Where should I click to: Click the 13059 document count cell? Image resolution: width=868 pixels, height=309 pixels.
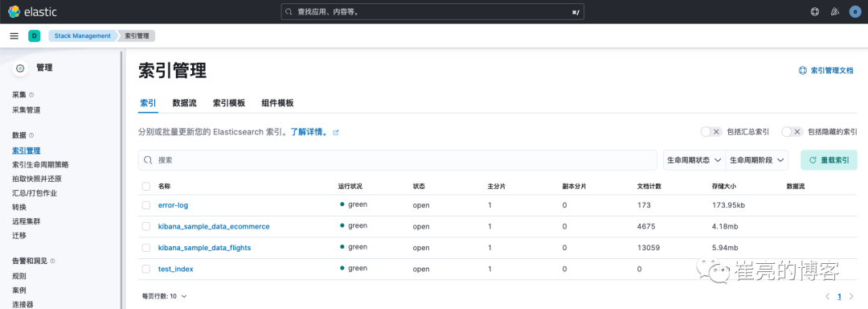[x=649, y=248]
